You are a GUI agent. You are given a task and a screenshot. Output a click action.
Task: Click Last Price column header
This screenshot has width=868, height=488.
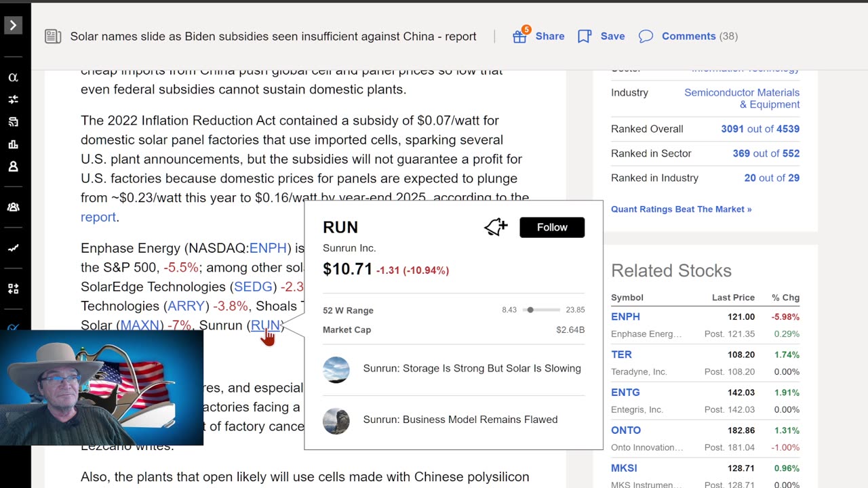(x=733, y=298)
